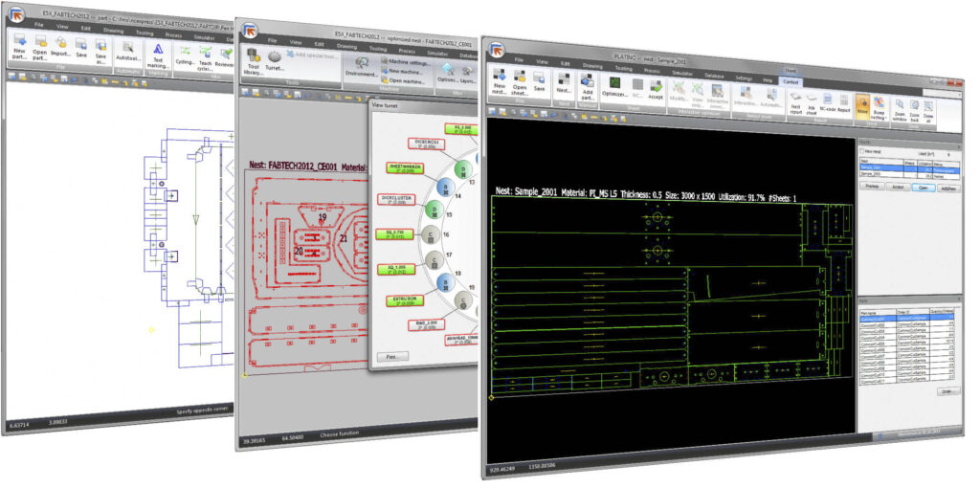Click Import... icon in left window
The image size is (980, 488).
60,48
